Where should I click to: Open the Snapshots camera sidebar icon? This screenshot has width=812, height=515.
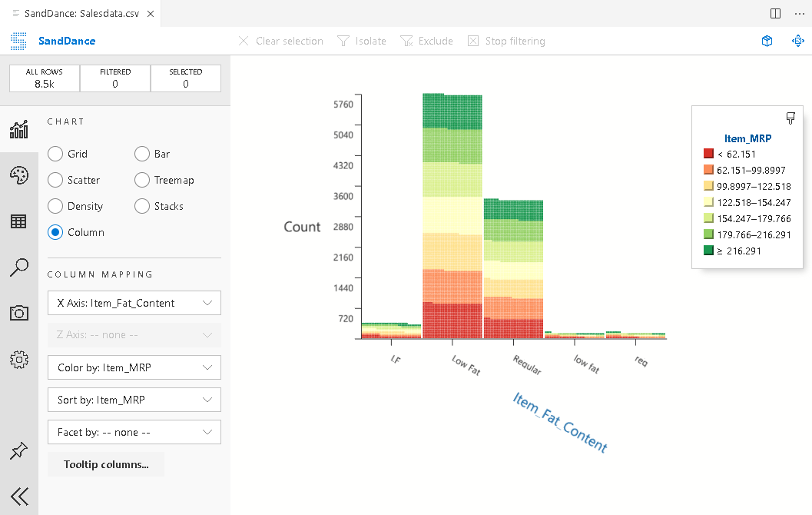click(18, 313)
